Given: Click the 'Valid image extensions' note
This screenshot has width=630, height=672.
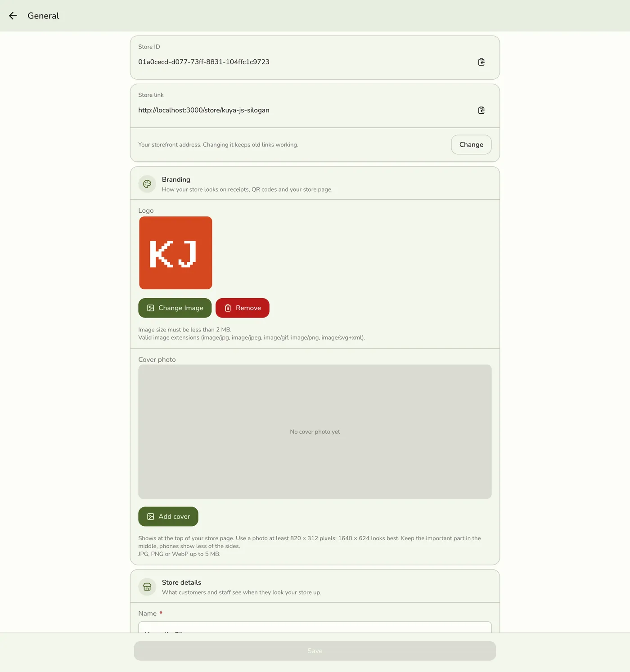Looking at the screenshot, I should (252, 338).
